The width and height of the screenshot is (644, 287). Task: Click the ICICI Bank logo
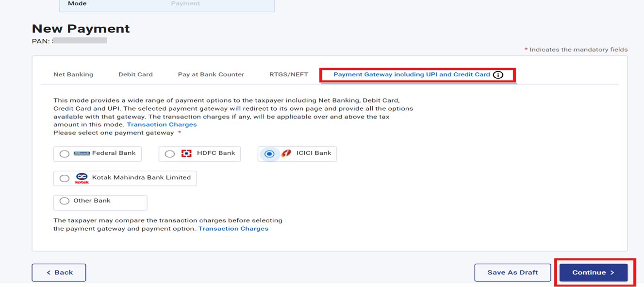(286, 153)
